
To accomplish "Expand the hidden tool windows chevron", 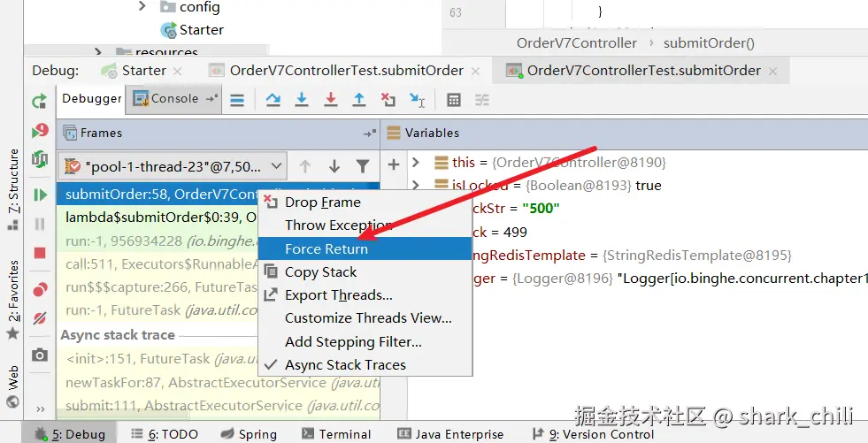I will pyautogui.click(x=40, y=409).
